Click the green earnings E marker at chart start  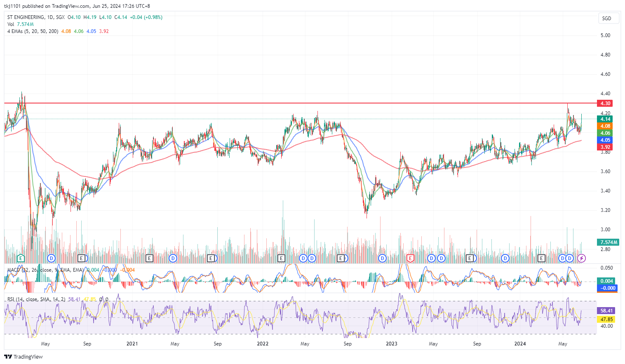[21, 258]
